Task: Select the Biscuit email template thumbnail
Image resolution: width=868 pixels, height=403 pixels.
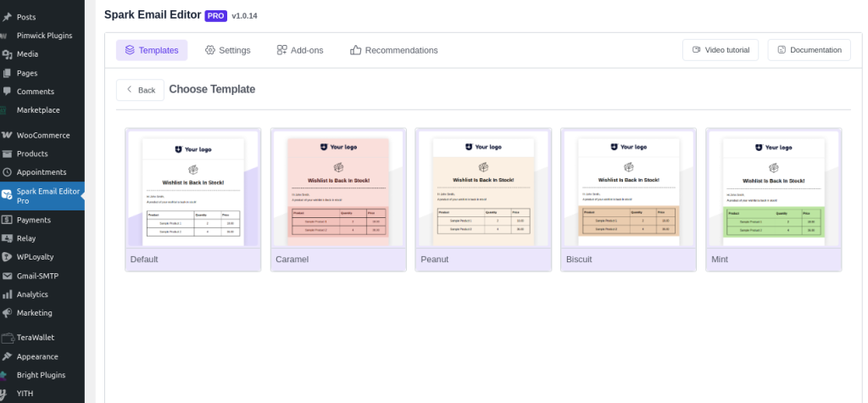Action: pos(628,188)
